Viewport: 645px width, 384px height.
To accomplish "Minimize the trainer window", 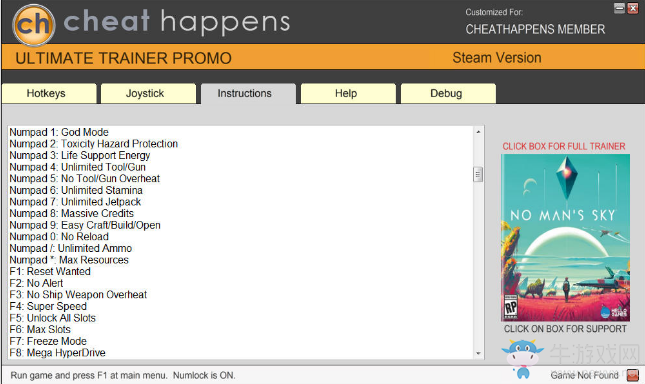I will (619, 8).
